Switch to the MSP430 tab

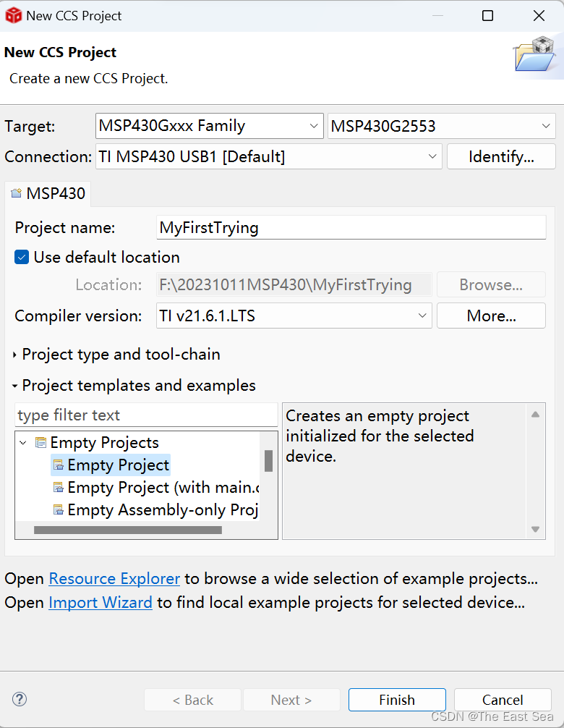pos(48,193)
